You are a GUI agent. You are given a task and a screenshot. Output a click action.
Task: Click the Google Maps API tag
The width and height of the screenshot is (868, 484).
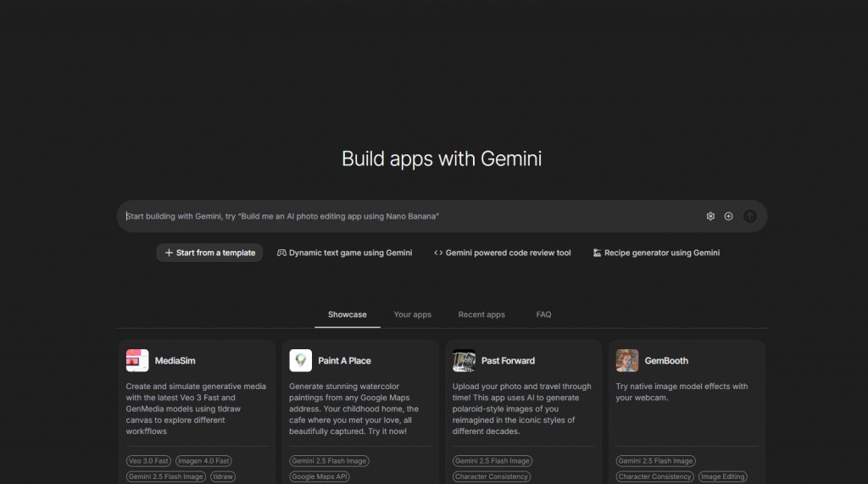(x=320, y=476)
